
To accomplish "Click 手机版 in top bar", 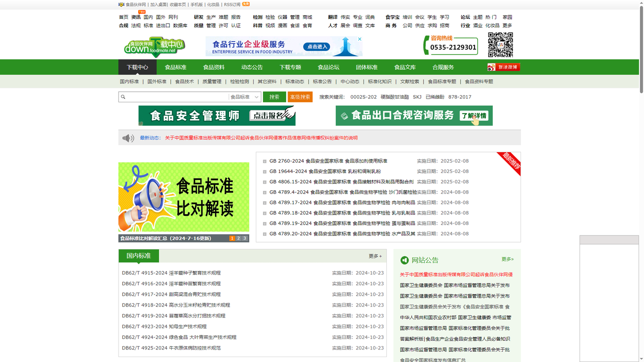I will pos(196,4).
